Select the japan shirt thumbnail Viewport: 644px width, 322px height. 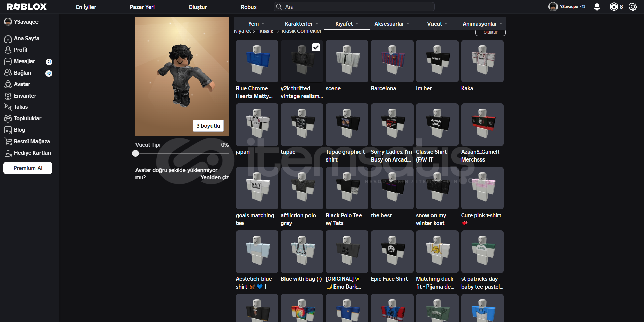click(x=257, y=125)
